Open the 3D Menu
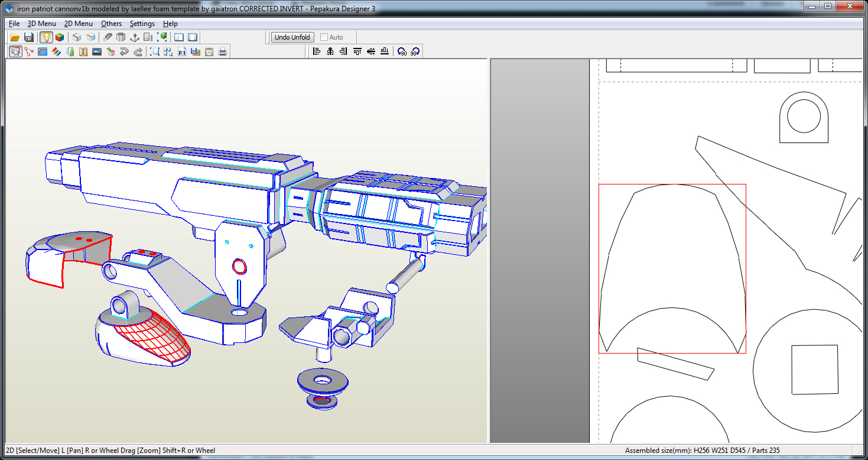868x460 pixels. click(41, 24)
